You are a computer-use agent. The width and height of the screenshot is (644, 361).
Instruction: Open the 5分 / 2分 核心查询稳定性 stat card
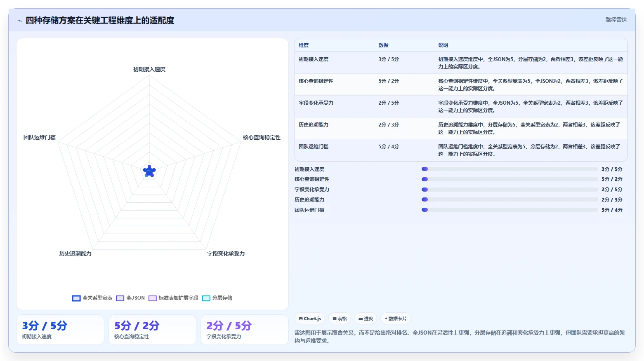point(152,330)
